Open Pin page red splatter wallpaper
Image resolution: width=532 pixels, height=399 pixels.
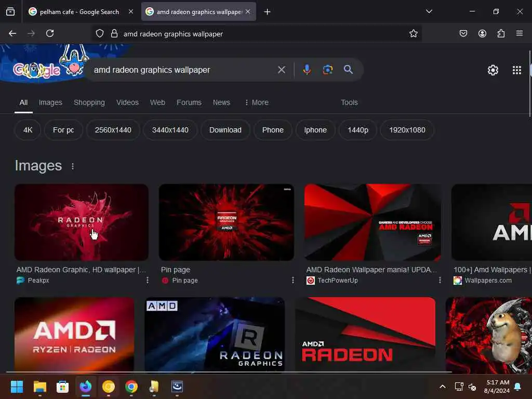227,222
